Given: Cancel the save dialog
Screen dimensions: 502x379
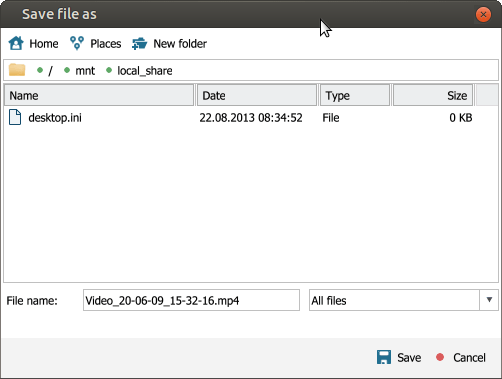Looking at the screenshot, I should [x=461, y=357].
